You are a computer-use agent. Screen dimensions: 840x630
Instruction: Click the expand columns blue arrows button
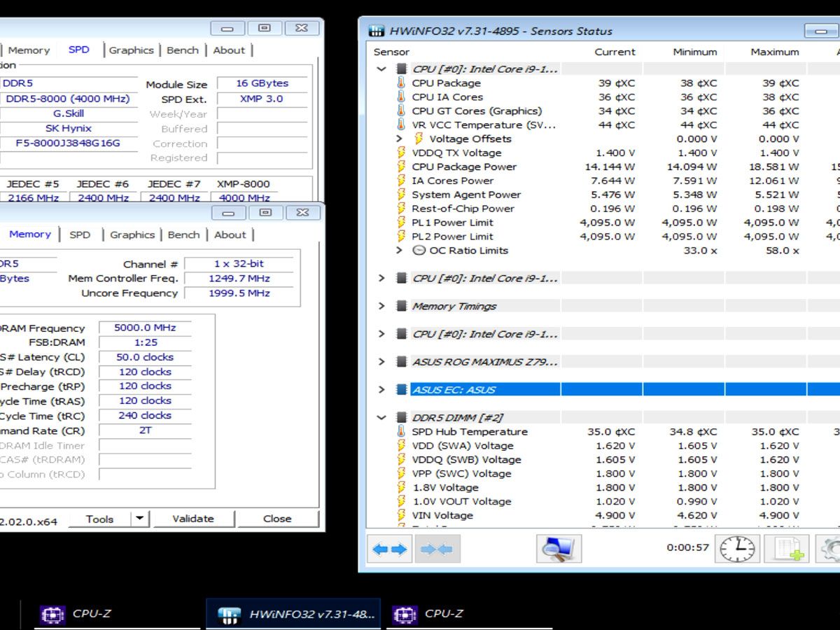coord(390,549)
